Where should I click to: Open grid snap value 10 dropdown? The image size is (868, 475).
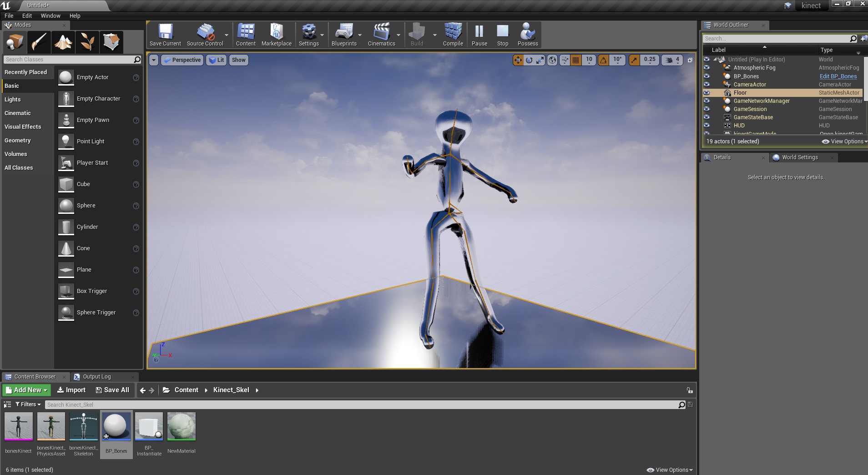point(589,60)
